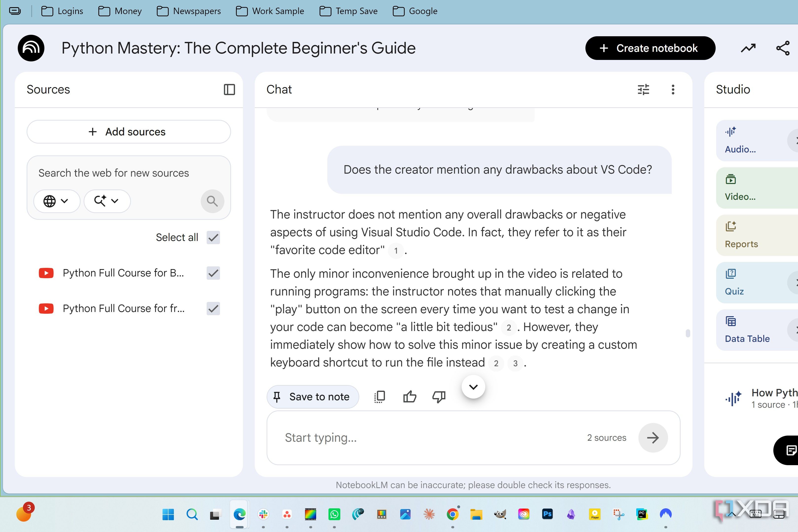Viewport: 798px width, 532px height.
Task: Open the Google bookmarks folder
Action: point(415,11)
